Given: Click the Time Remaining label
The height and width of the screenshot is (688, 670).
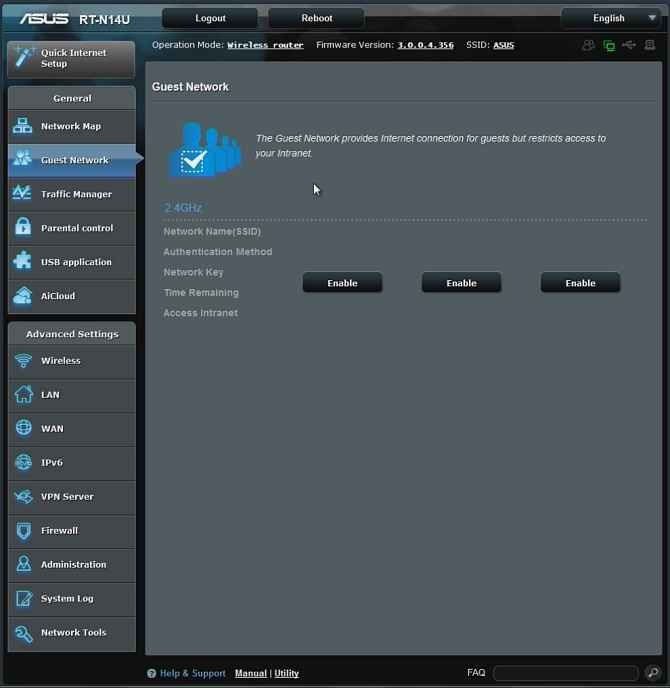Looking at the screenshot, I should click(201, 293).
